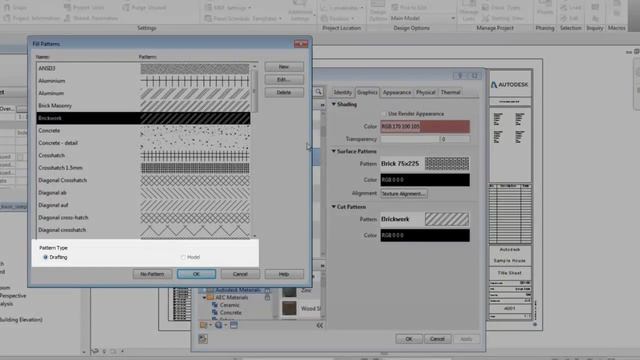Click the Transparency slider

(x=410, y=139)
